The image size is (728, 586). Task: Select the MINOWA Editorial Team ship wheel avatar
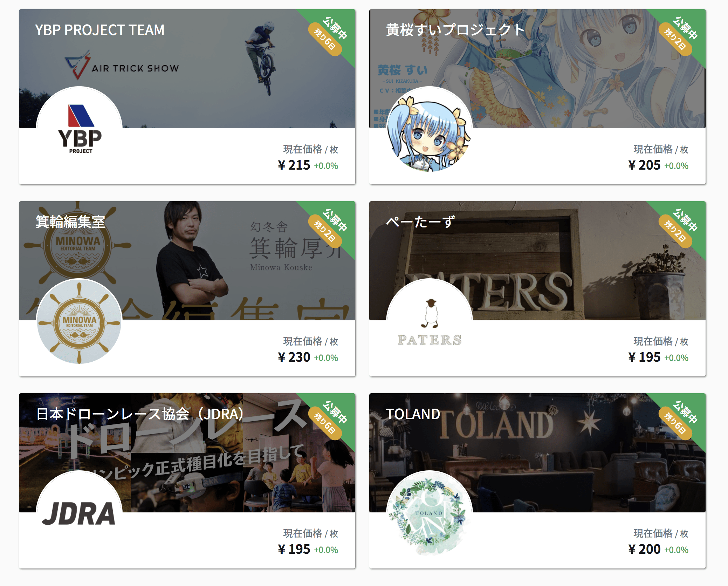click(x=80, y=321)
